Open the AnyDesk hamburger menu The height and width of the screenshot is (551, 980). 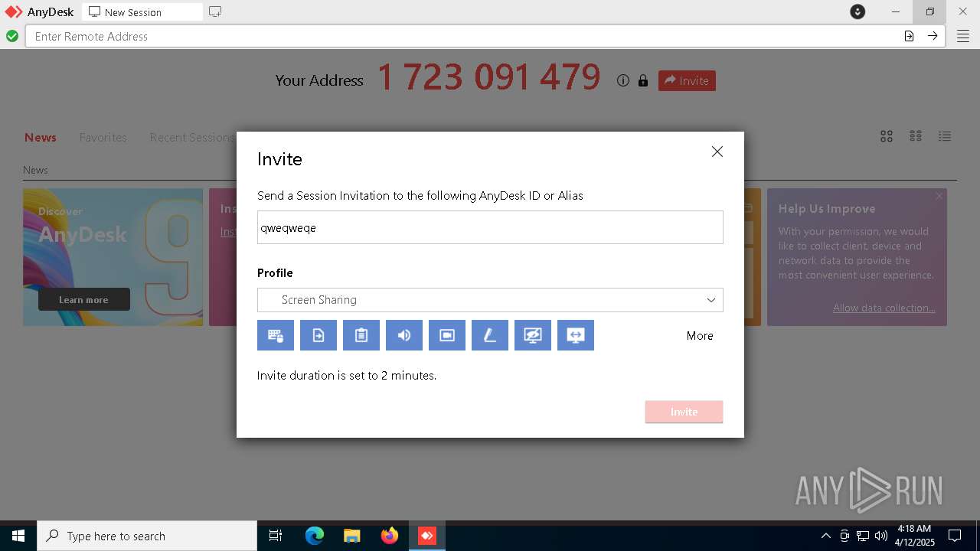click(x=963, y=36)
